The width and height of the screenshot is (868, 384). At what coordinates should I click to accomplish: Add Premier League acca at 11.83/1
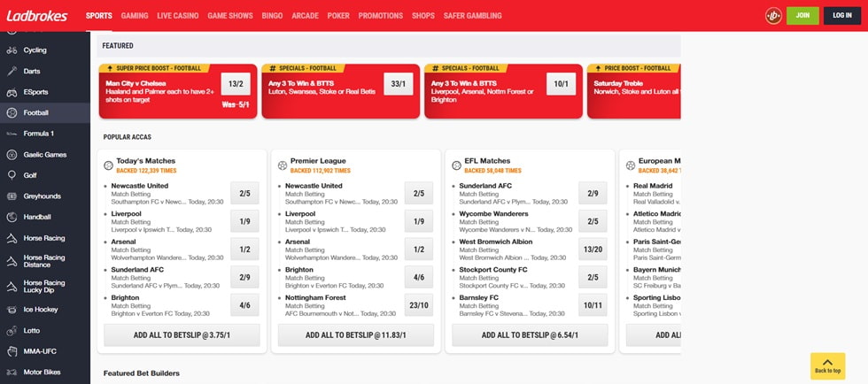tap(355, 335)
